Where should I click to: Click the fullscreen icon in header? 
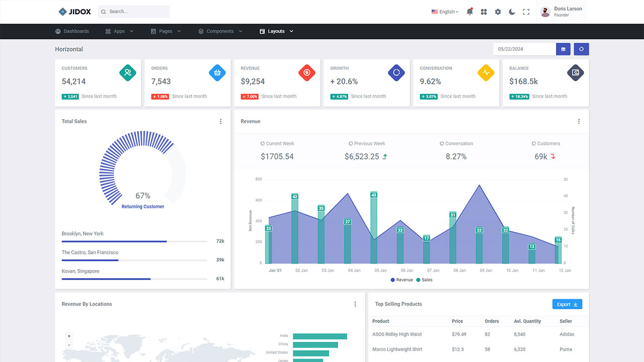[526, 12]
